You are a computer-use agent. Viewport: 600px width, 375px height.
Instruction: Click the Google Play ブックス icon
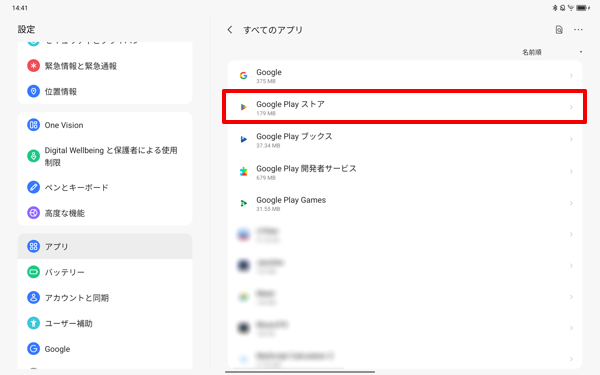point(243,139)
